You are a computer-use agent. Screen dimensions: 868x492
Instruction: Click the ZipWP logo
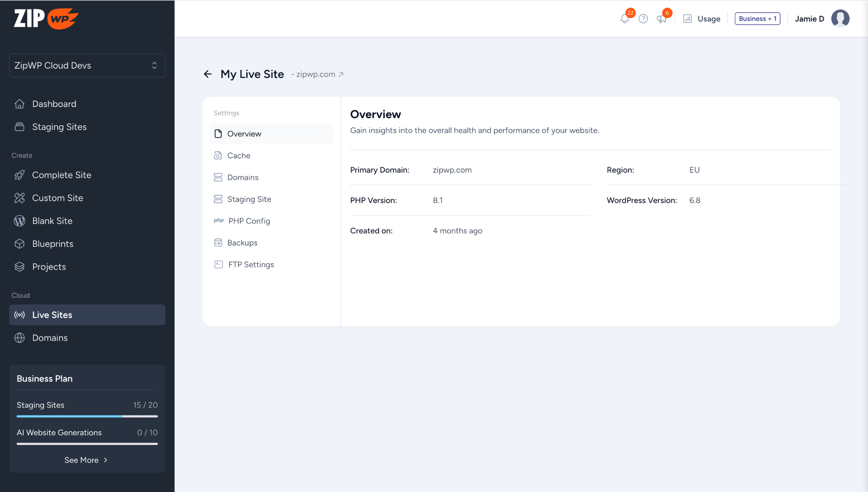pyautogui.click(x=46, y=19)
